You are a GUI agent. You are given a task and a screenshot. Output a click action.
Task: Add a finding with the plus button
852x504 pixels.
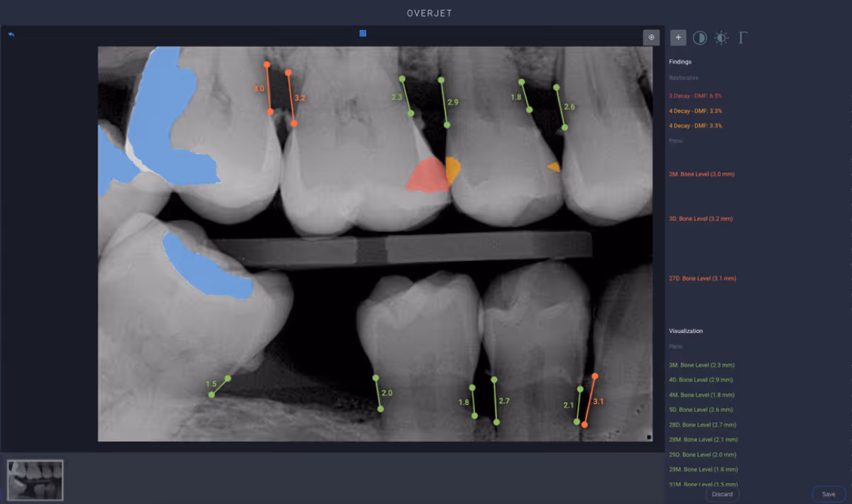678,38
